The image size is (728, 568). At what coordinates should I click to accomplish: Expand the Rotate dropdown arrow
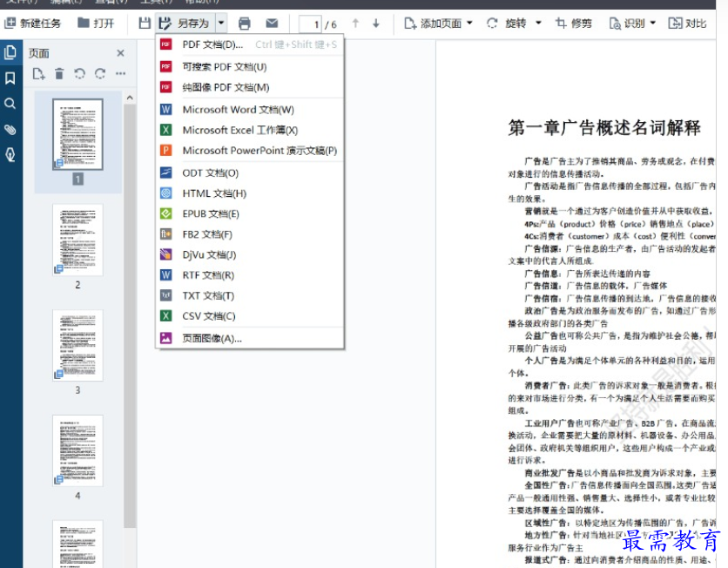point(538,23)
